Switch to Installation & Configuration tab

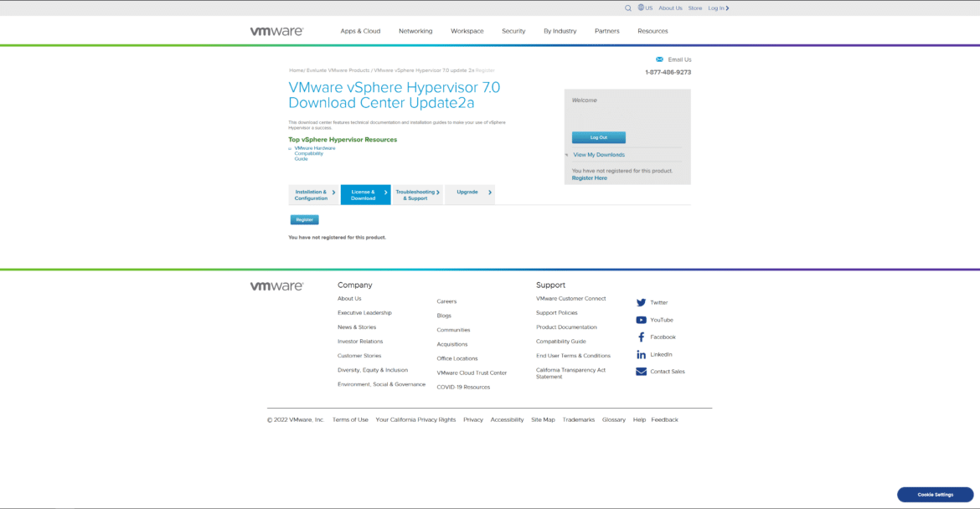point(314,195)
